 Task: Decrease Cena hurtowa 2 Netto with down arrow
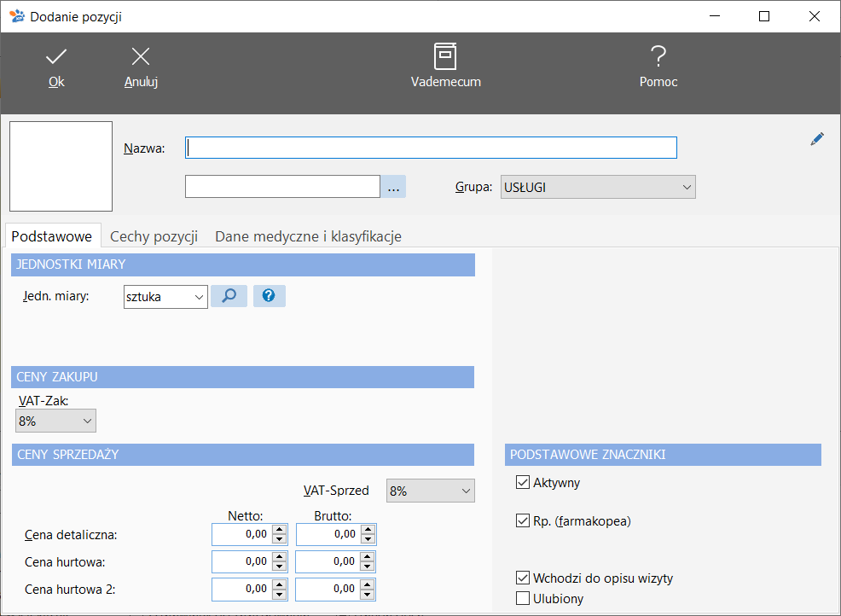(x=280, y=595)
